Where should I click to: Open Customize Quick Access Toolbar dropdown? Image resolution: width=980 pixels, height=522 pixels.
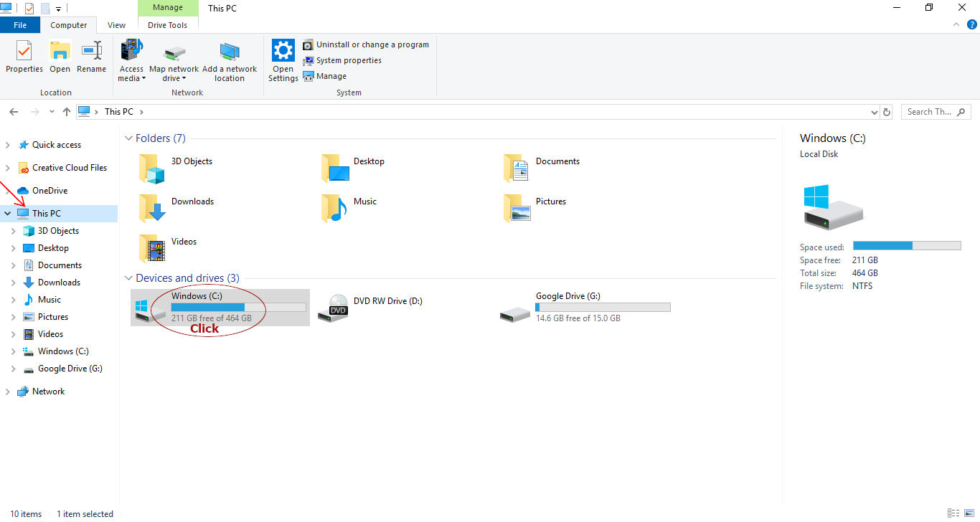58,9
